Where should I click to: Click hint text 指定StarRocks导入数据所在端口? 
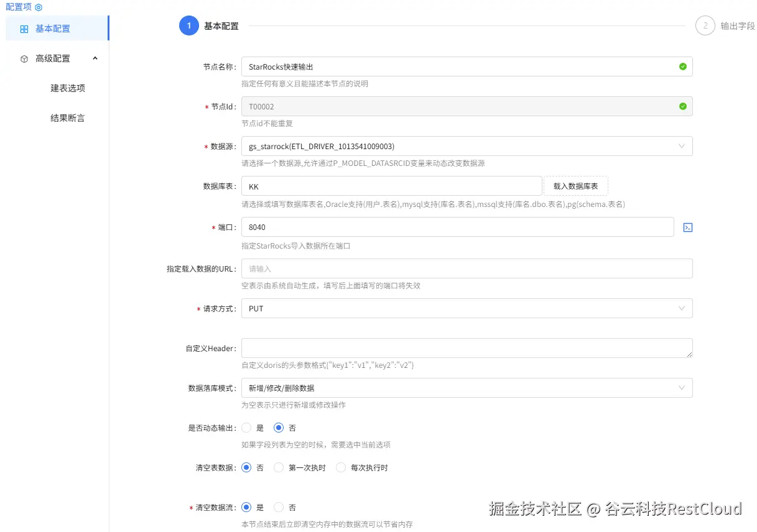(x=296, y=246)
